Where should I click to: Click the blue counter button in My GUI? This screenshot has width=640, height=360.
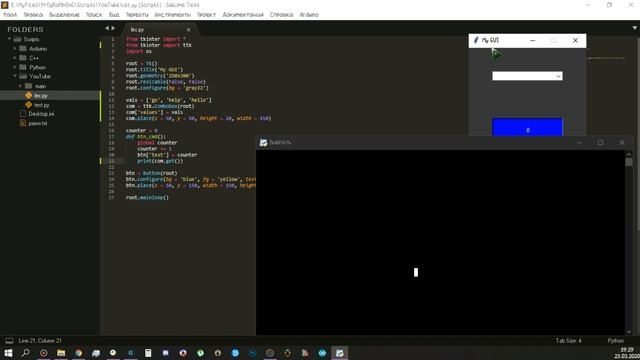tap(527, 127)
